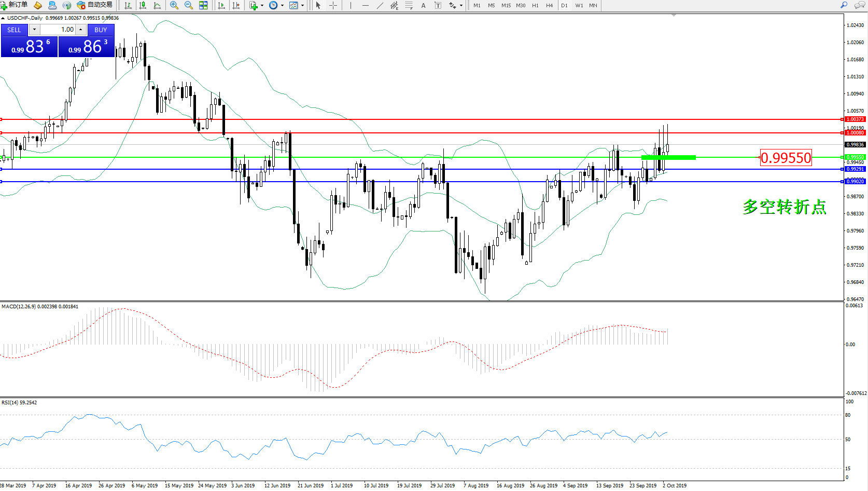Select the trendline drawing tool
Viewport: 868px width, 491px height.
coord(380,5)
